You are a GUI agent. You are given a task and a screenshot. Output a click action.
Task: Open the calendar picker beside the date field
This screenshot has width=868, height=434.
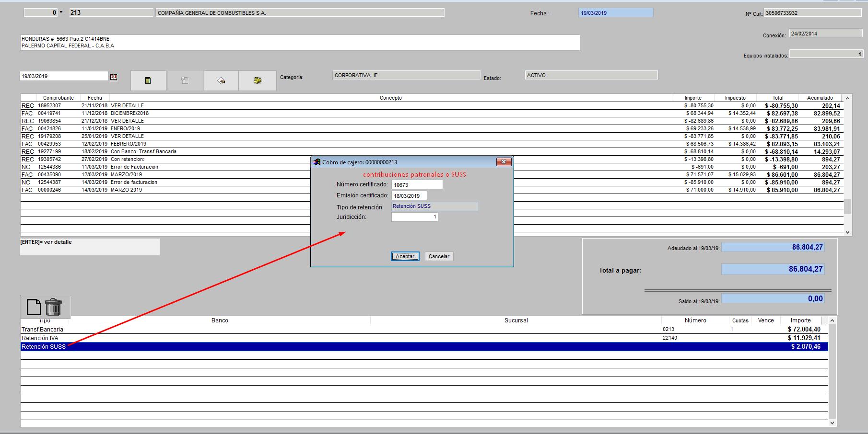tap(114, 77)
